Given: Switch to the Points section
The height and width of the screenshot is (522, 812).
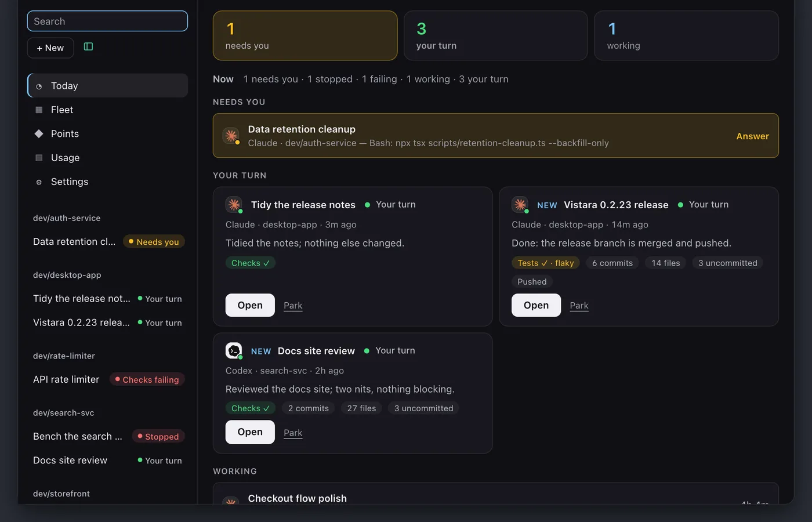Looking at the screenshot, I should (107, 133).
